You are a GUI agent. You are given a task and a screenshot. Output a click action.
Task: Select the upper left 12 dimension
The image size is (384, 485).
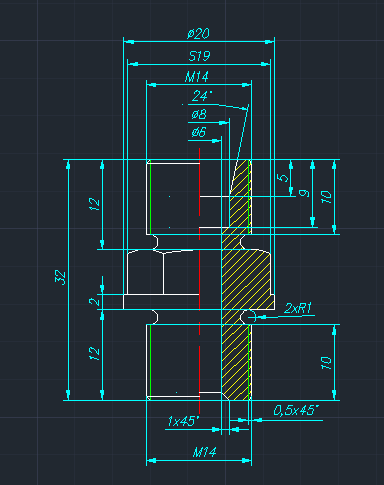94,204
